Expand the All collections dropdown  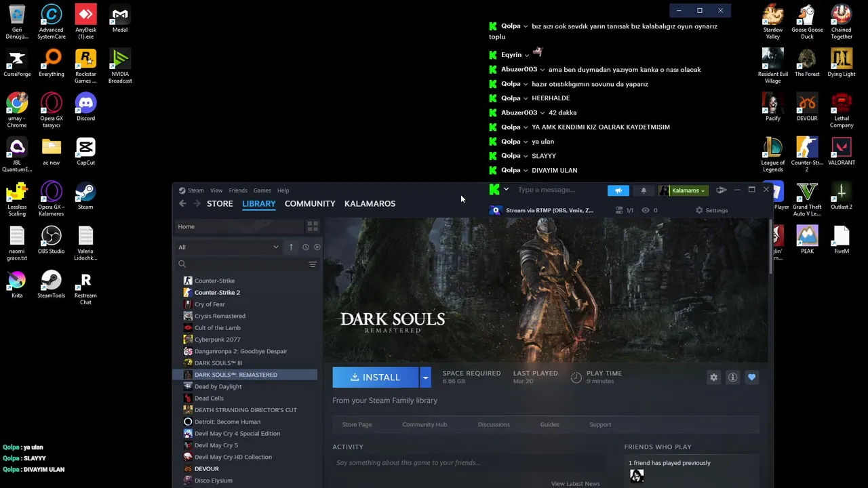click(229, 247)
